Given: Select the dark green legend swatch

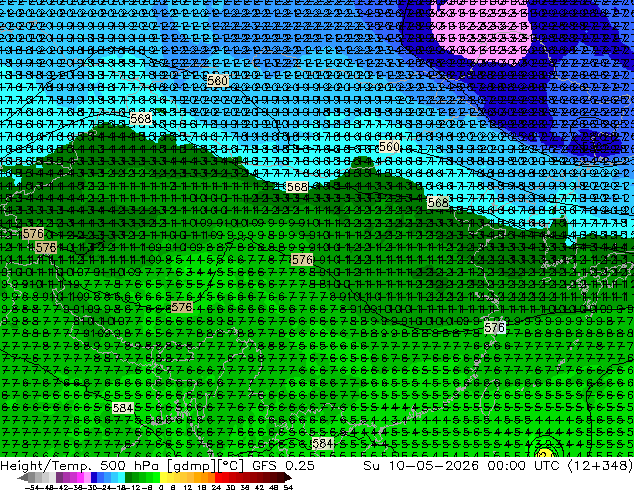Looking at the screenshot, I should pos(129,478).
